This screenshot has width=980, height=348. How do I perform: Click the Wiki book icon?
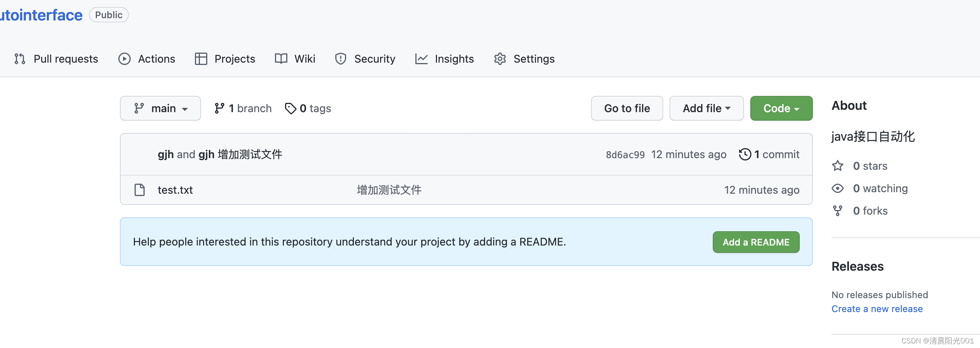point(281,59)
